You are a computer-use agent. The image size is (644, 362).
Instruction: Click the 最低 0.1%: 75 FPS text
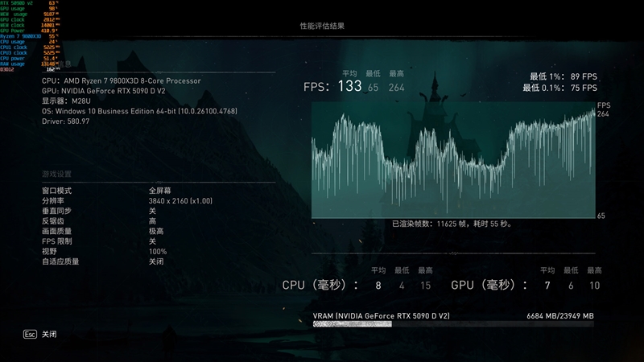(x=559, y=88)
